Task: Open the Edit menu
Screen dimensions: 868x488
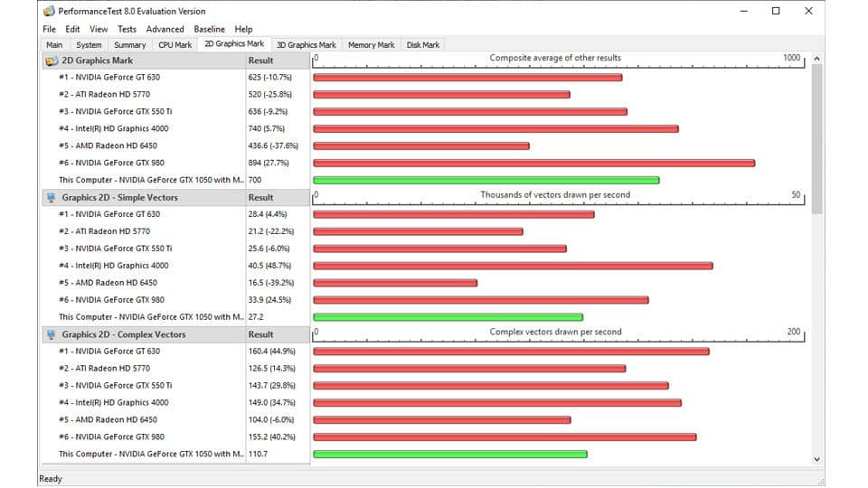Action: [72, 29]
